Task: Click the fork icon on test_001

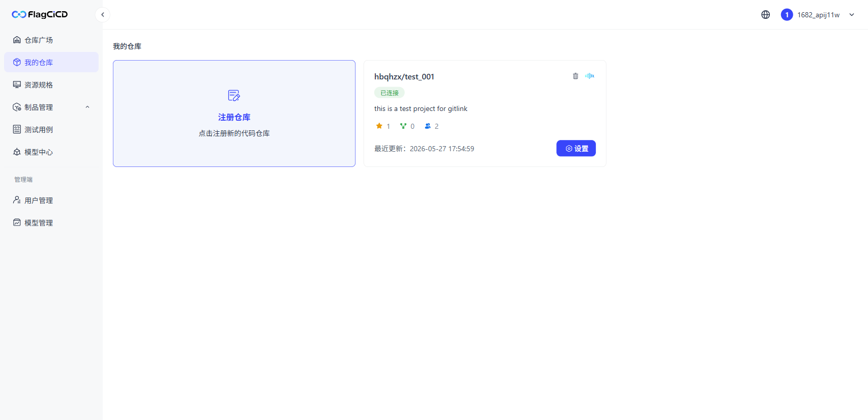Action: (x=403, y=126)
